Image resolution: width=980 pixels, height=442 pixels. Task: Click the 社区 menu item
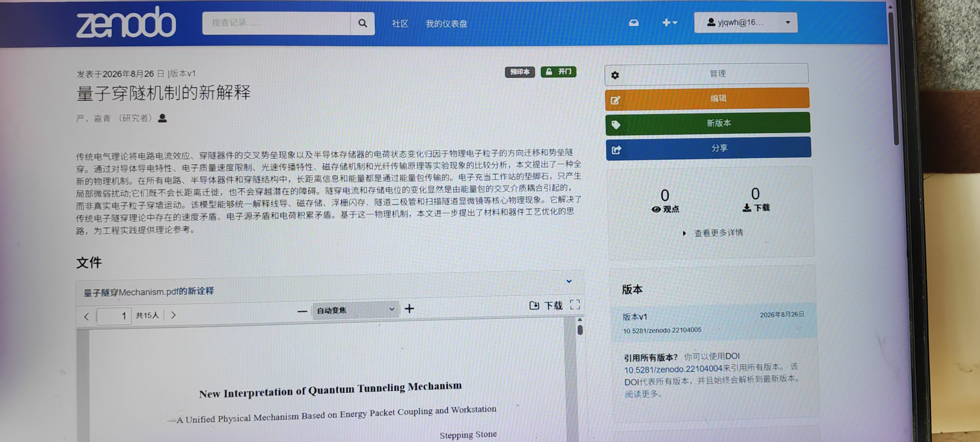coord(400,24)
